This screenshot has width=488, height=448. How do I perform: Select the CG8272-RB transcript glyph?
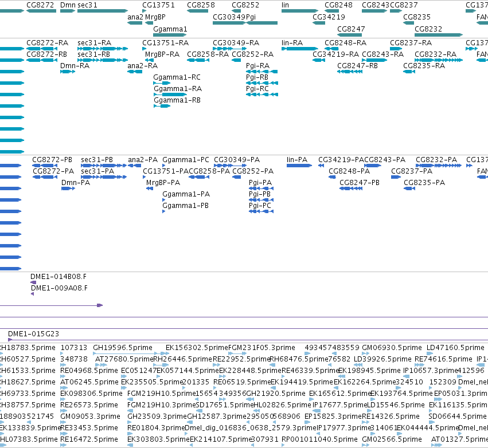point(42,60)
